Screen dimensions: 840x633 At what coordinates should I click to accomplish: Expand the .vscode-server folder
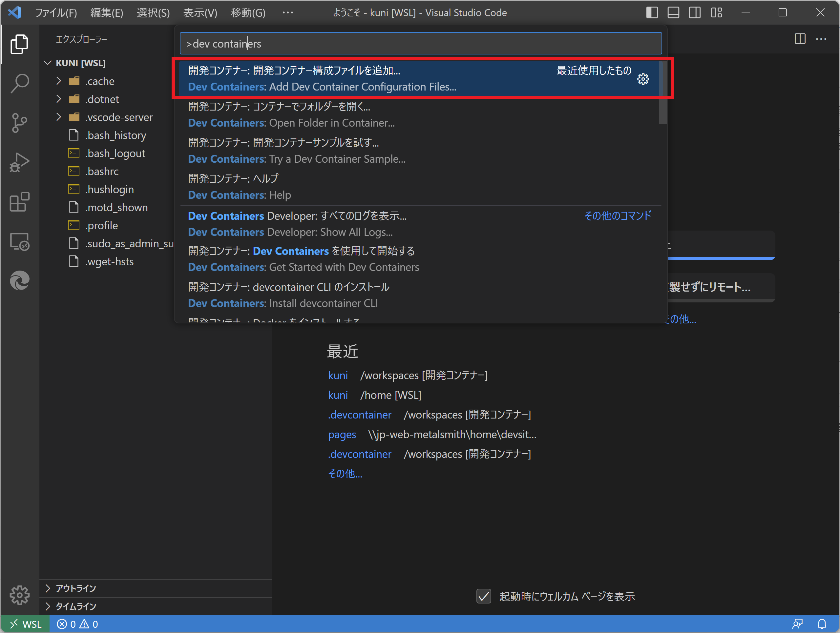(58, 117)
